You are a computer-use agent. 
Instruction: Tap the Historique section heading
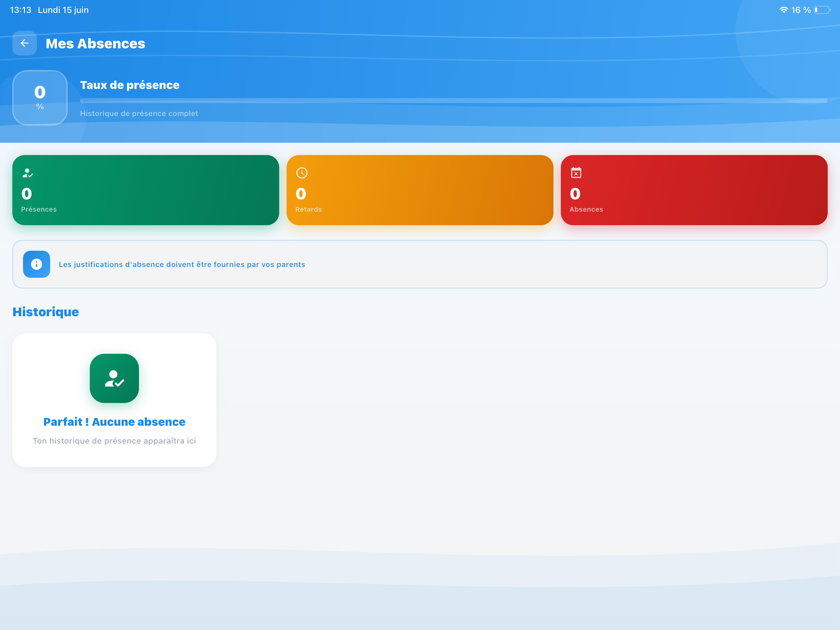point(46,312)
